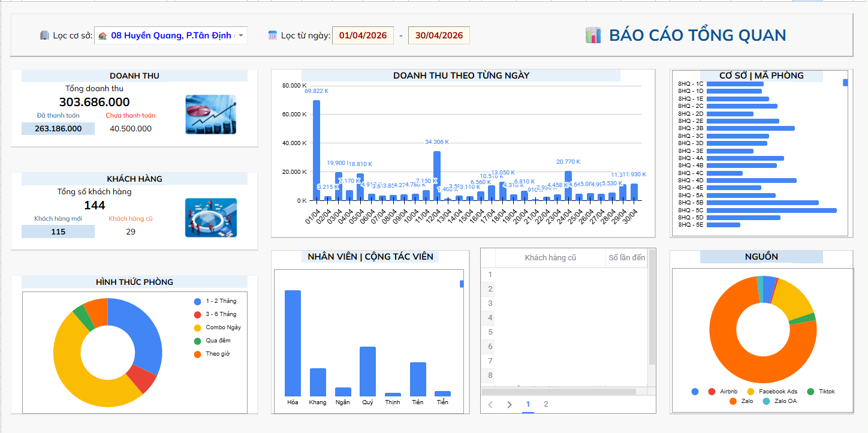Click the calendar icon beside Lọc từ ngày
Image resolution: width=868 pixels, height=433 pixels.
coord(273,35)
